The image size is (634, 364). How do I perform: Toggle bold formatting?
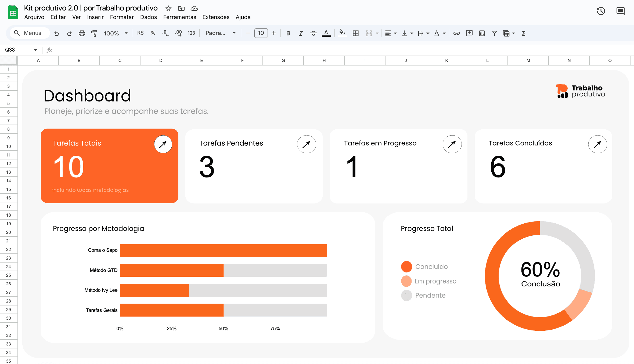pyautogui.click(x=288, y=33)
